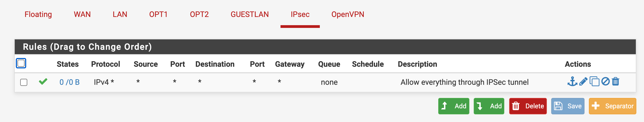Switch to the OpenVPN tab
The height and width of the screenshot is (122, 644).
click(348, 14)
